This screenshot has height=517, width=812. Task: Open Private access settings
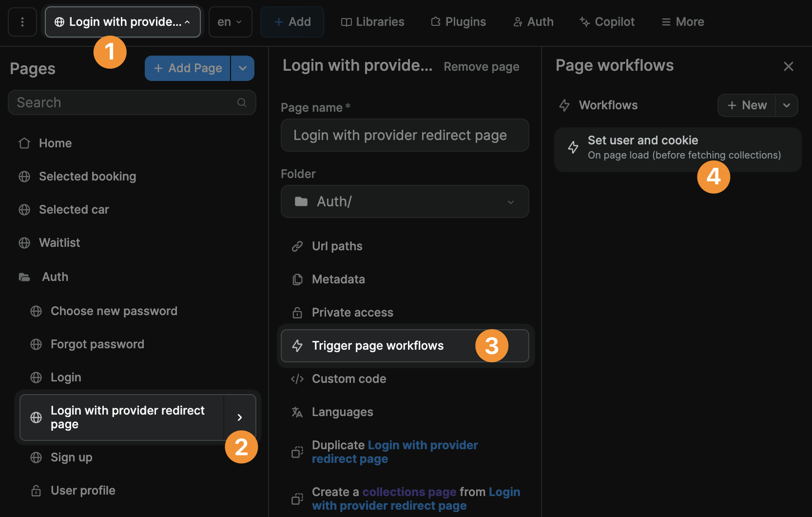[x=352, y=312]
